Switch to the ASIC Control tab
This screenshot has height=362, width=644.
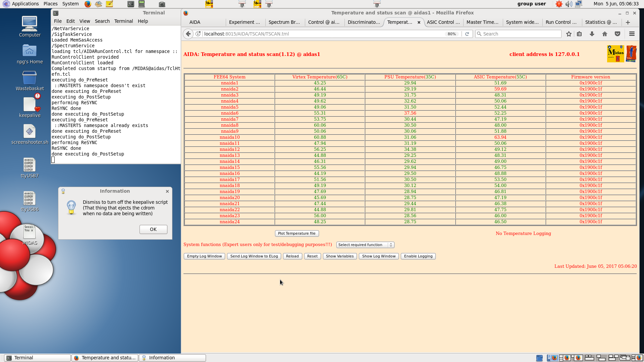tap(443, 22)
